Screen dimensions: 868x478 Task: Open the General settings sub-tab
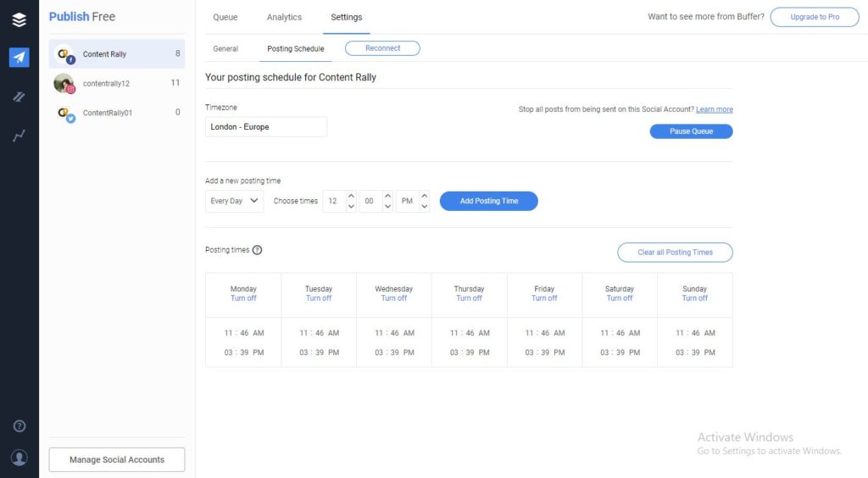click(x=225, y=48)
